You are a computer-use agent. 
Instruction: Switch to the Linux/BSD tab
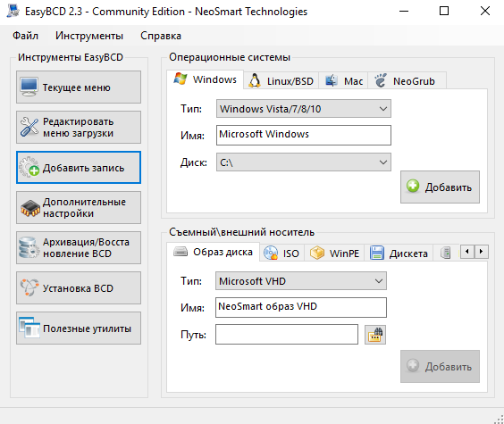281,81
